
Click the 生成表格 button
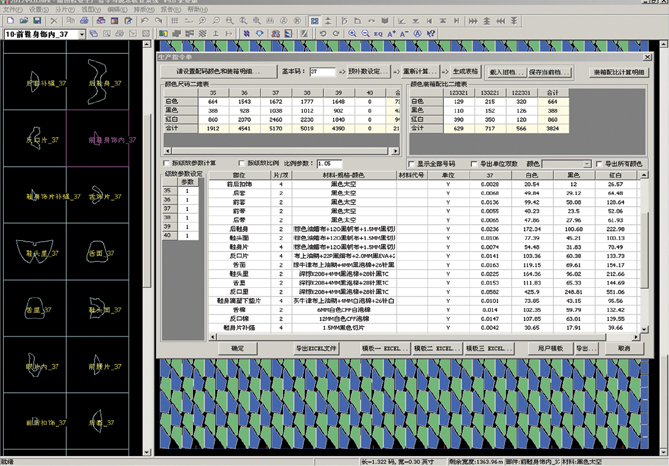click(x=465, y=71)
